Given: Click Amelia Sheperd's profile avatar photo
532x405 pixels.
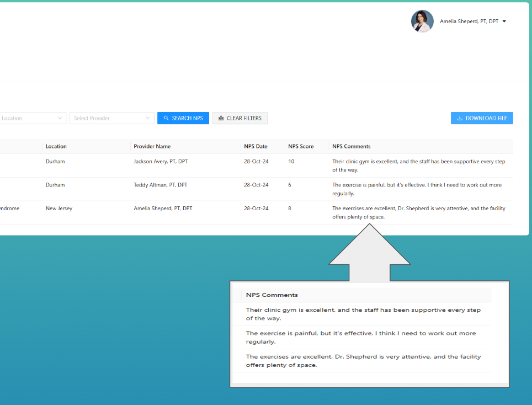Looking at the screenshot, I should pos(422,22).
